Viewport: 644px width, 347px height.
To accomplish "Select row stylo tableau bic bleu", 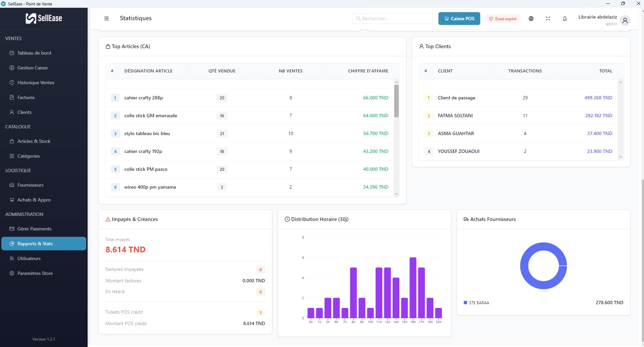I will 249,133.
